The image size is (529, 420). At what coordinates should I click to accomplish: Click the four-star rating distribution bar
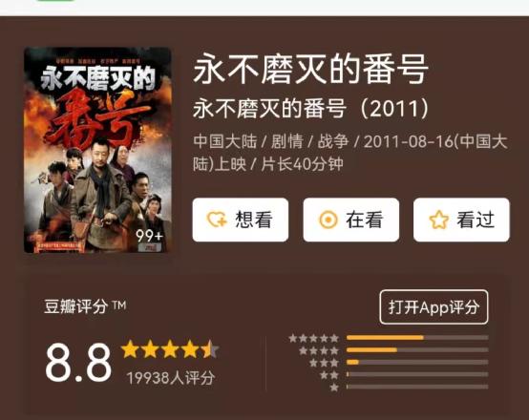pyautogui.click(x=417, y=349)
